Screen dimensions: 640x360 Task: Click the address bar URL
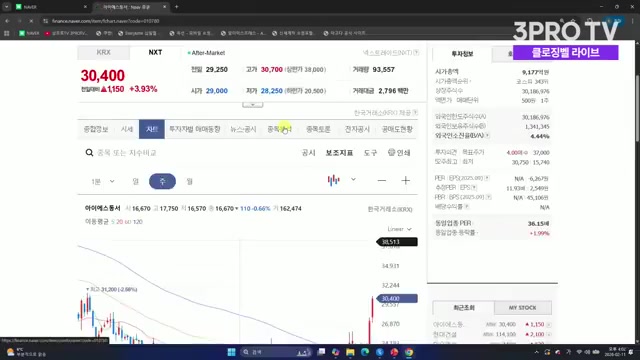click(106, 21)
